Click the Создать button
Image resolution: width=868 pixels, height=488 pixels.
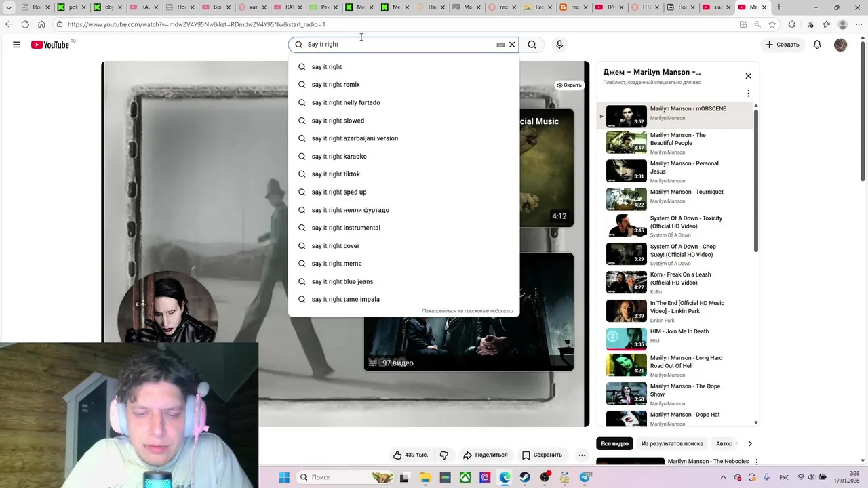click(782, 45)
